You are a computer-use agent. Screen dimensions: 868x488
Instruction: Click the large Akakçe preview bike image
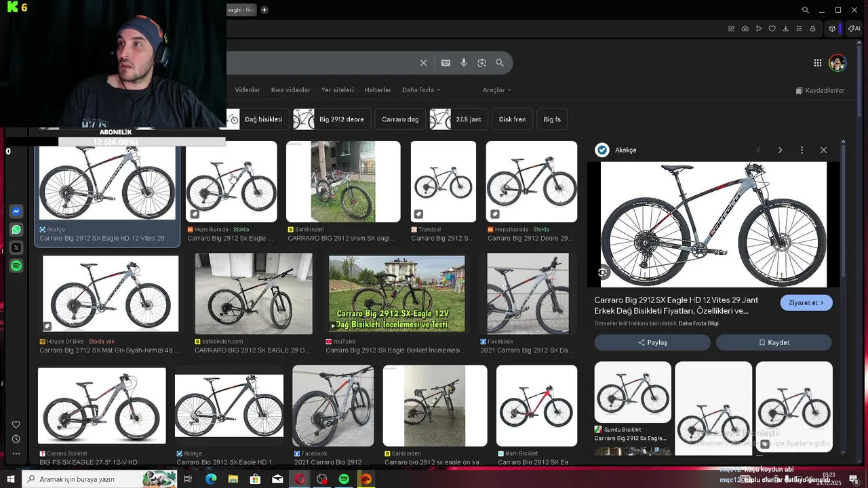[713, 224]
